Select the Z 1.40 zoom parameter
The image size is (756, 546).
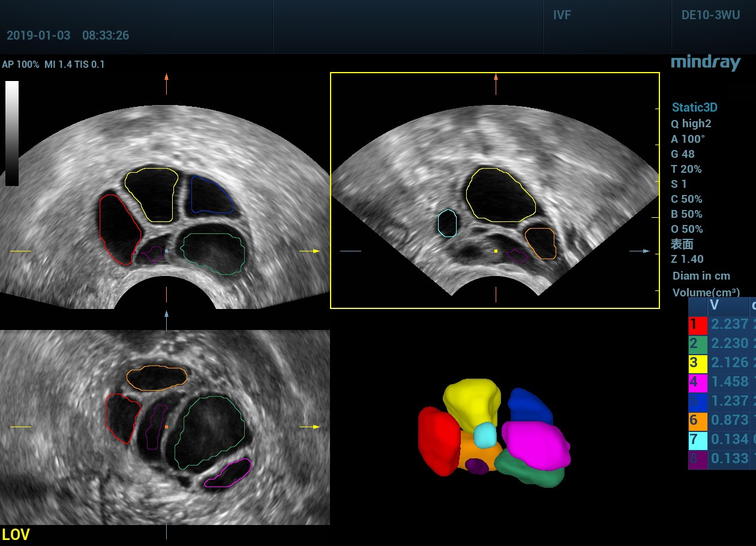coord(687,259)
